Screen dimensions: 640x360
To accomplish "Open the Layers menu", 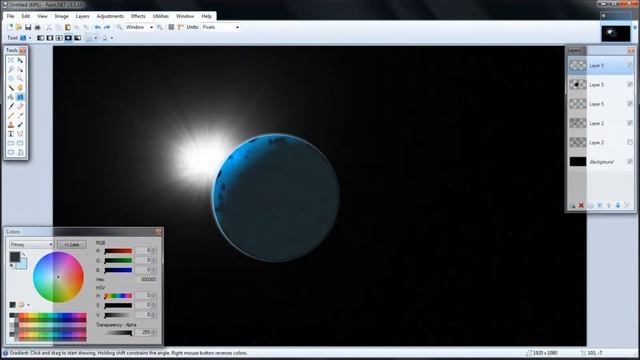I will [x=82, y=16].
